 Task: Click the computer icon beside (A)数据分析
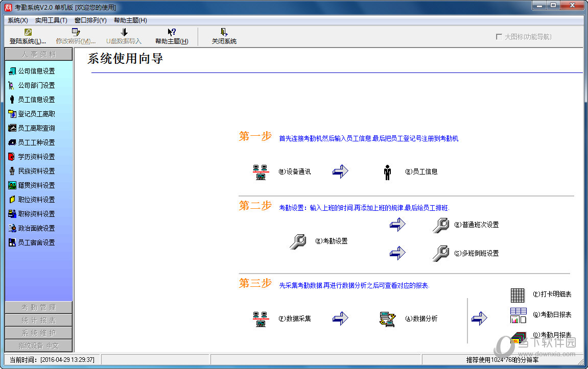(x=387, y=319)
